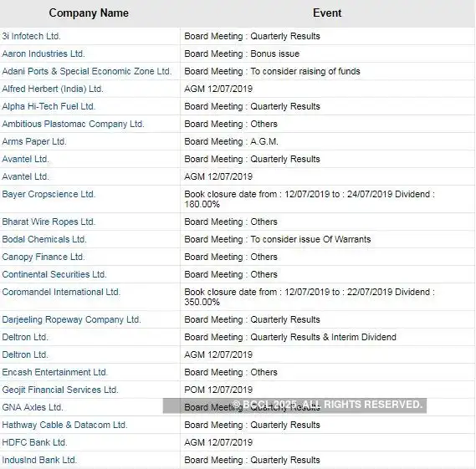476x469 pixels.
Task: Click the Bayer Cropscience Ltd. link
Action: pos(49,194)
